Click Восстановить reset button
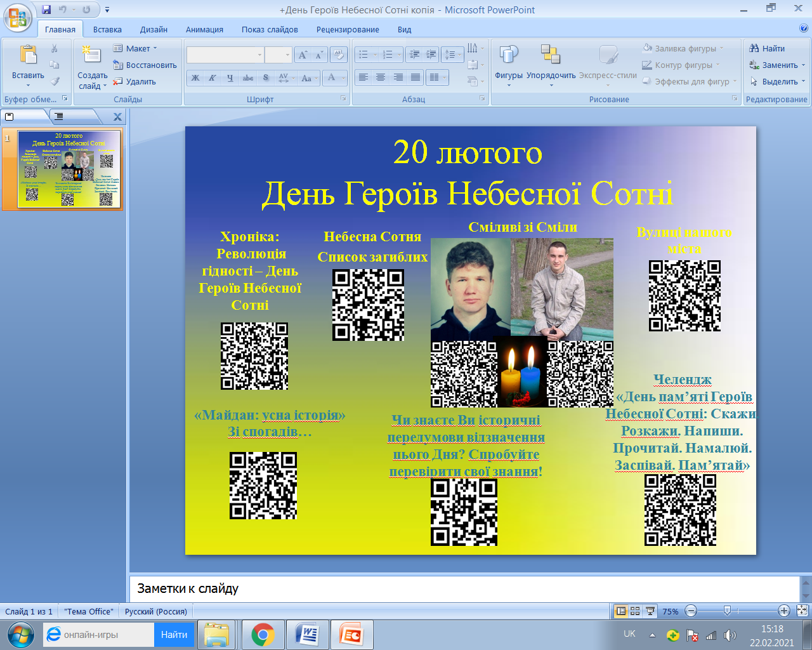This screenshot has width=812, height=650. pyautogui.click(x=145, y=65)
